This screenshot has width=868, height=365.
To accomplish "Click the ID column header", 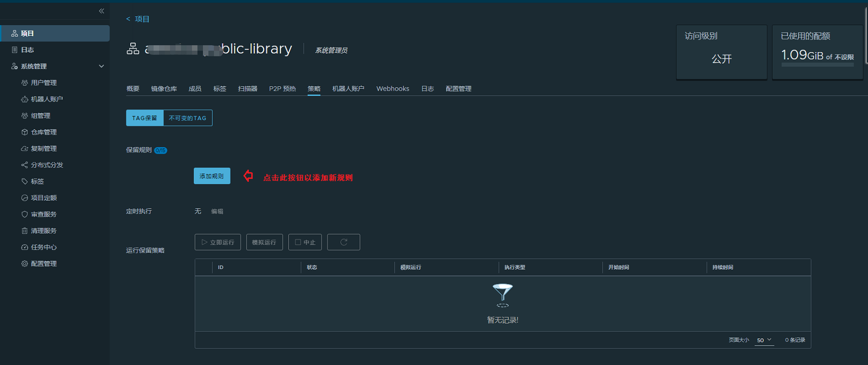I will 221,267.
